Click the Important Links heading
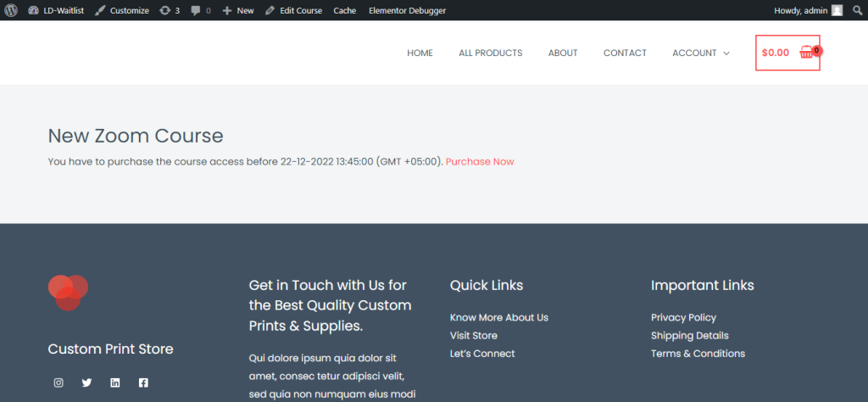The width and height of the screenshot is (868, 402). [703, 286]
